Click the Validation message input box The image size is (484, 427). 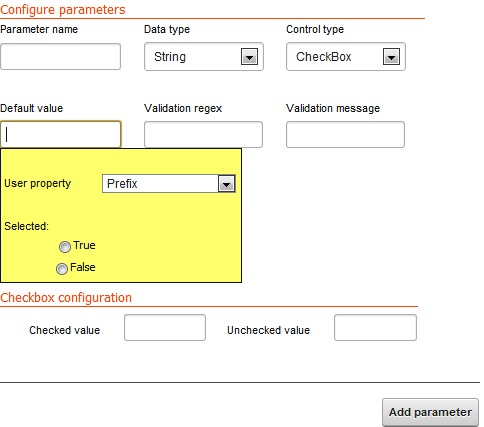345,135
